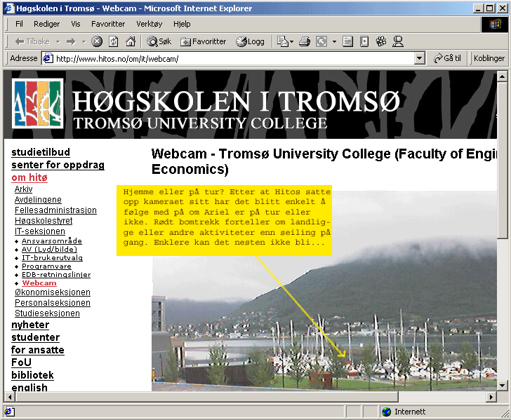Open the Økonomiseksjonen link
Screen dimensions: 511x420
[x=53, y=292]
